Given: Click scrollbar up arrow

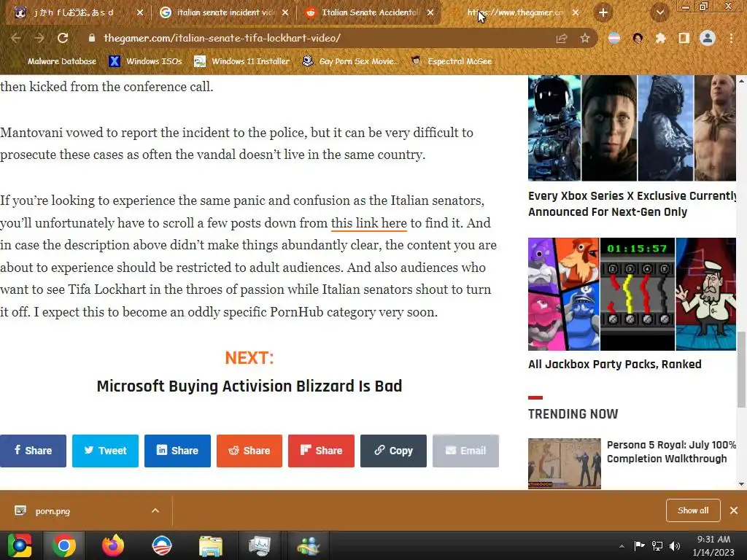Looking at the screenshot, I should coord(742,80).
